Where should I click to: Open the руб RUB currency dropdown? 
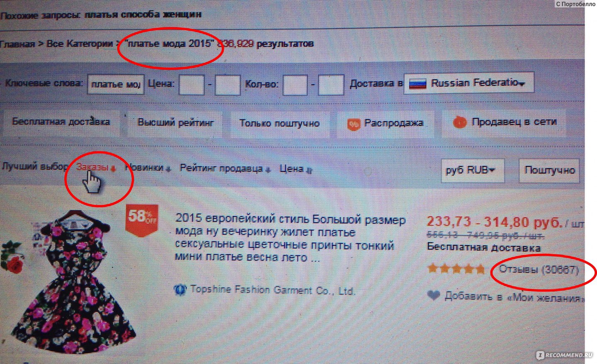point(472,170)
